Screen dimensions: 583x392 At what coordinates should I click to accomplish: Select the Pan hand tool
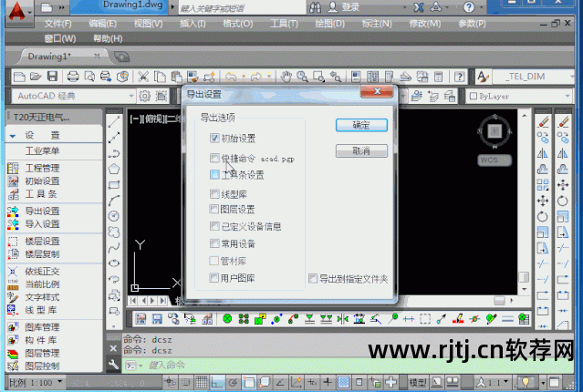[286, 77]
